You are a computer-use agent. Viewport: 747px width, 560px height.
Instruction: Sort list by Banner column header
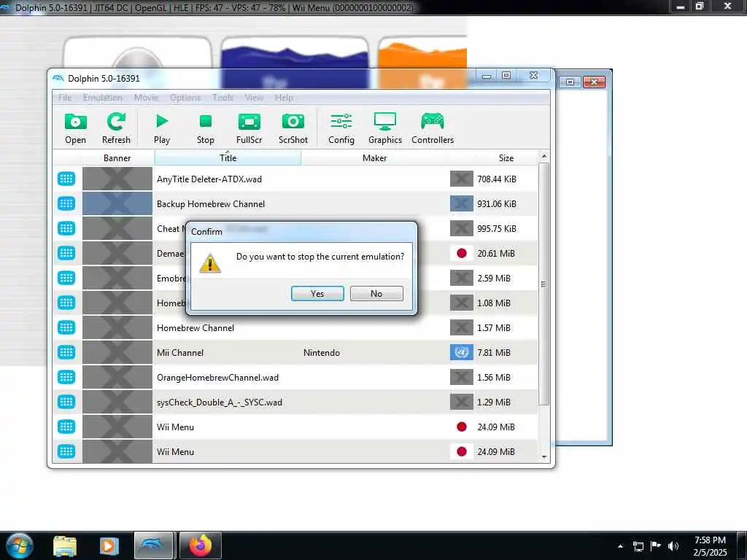coord(117,158)
